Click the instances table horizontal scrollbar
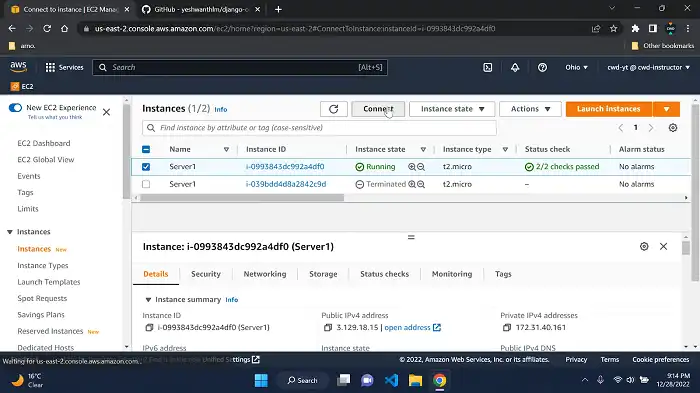Screen dimensions: 700x393 [242, 198]
